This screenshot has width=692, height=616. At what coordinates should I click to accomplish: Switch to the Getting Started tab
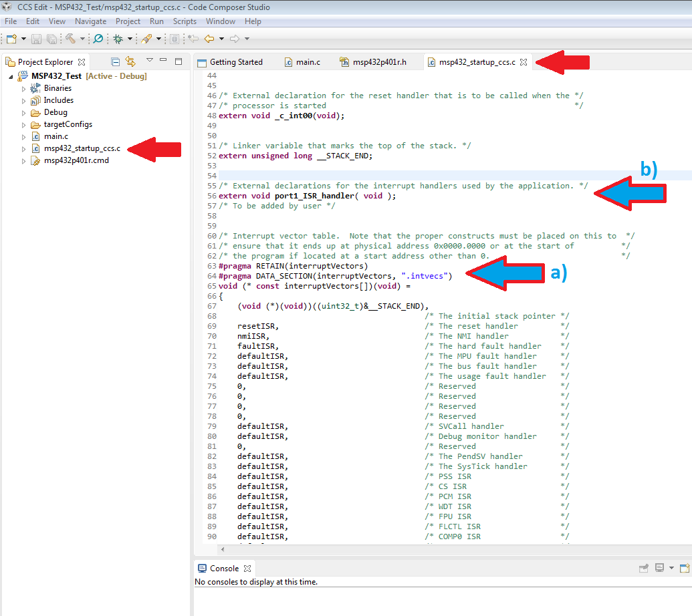click(x=230, y=62)
